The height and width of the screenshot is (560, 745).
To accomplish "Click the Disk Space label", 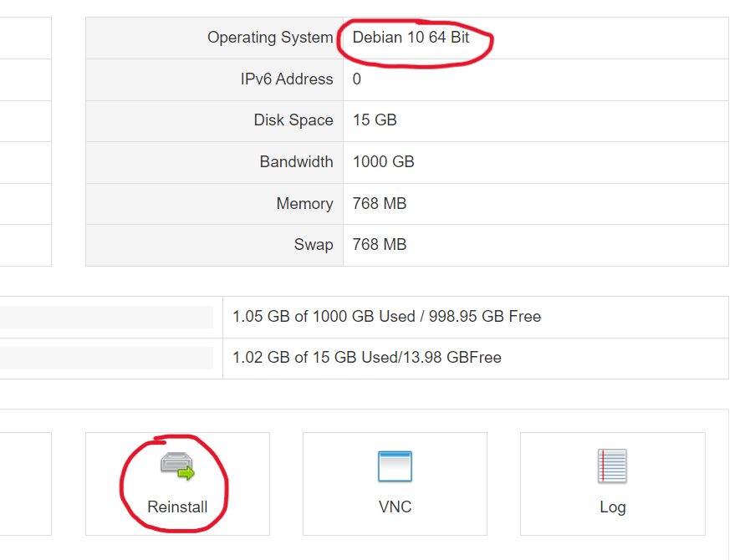I will (x=293, y=120).
